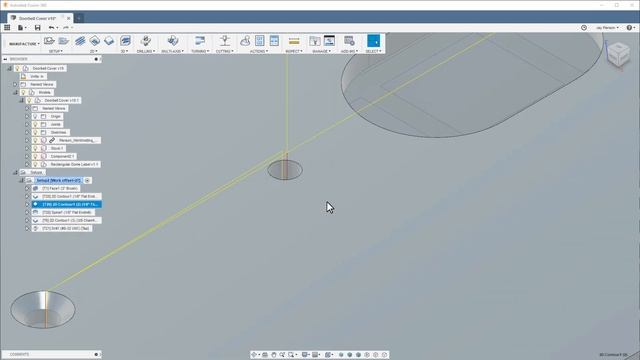Screen dimensions: 640x360
Task: Open the 3D dropdown menu
Action: pyautogui.click(x=124, y=51)
